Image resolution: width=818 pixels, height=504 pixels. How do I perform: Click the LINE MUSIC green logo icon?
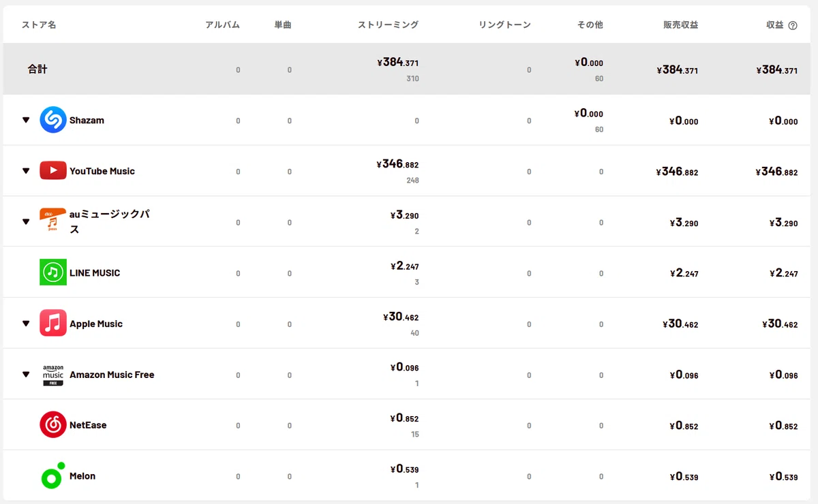(52, 272)
